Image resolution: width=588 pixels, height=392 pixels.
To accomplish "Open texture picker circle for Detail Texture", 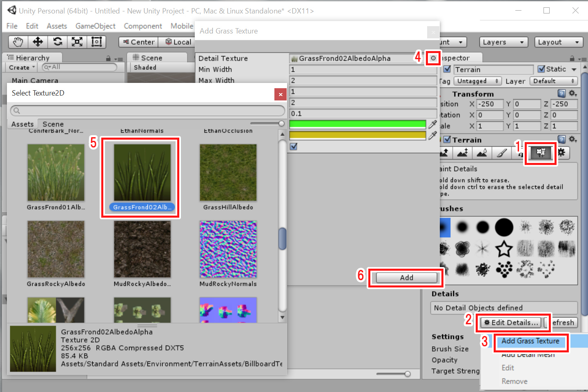I will (x=433, y=58).
